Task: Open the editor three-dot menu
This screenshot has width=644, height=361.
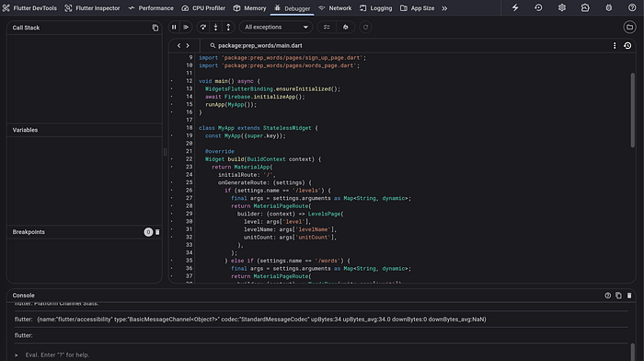Action: point(615,46)
